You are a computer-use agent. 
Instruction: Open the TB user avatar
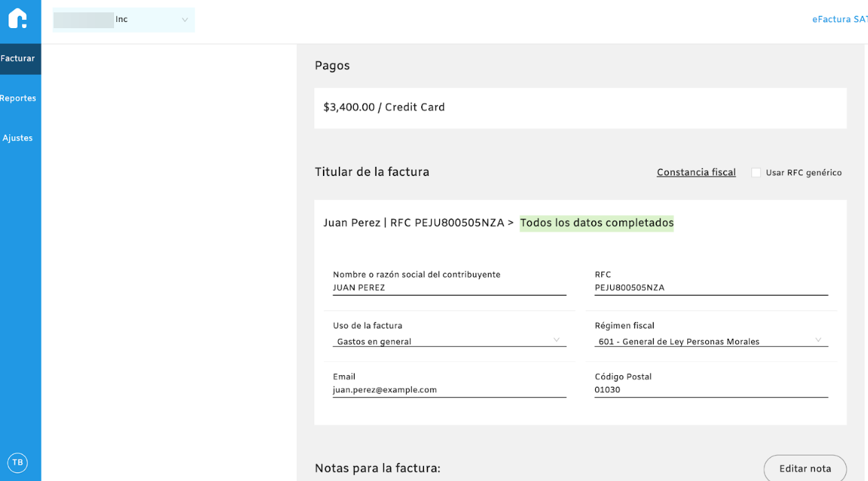tap(17, 462)
